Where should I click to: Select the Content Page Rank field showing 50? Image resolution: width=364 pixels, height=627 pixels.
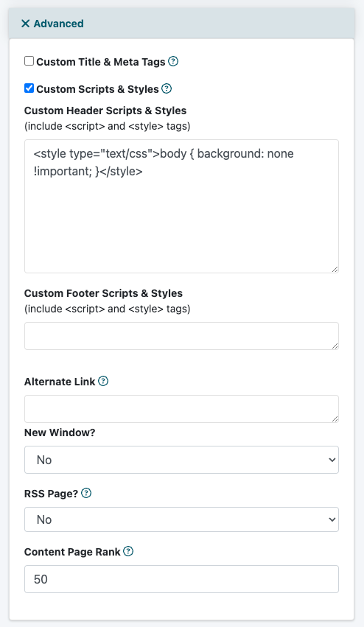point(181,579)
